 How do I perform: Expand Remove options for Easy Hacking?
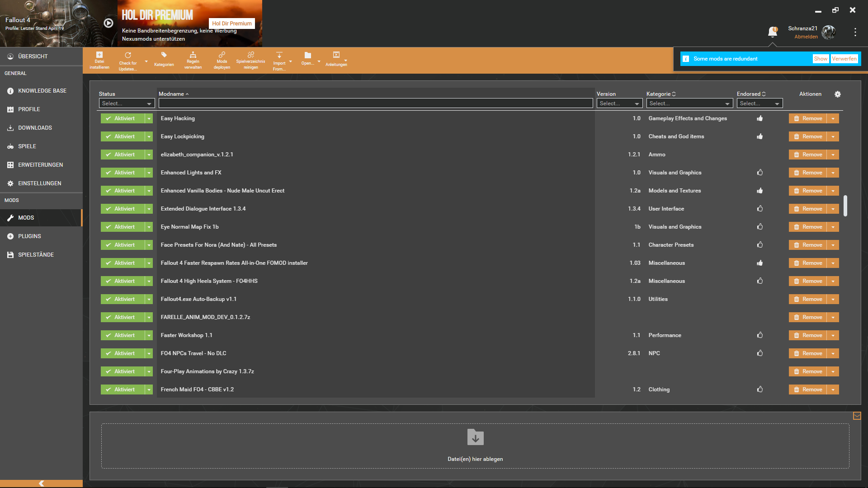pos(833,118)
